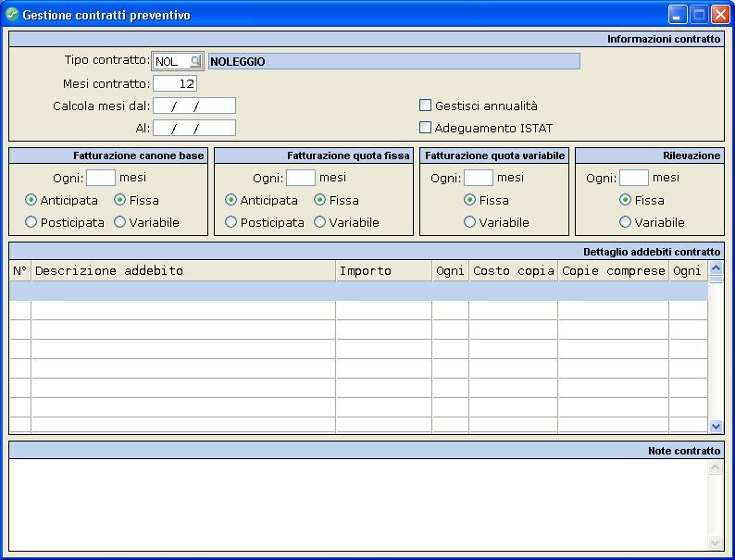The width and height of the screenshot is (735, 560).
Task: Click Ogni mesi field in Rilevazione
Action: [634, 178]
